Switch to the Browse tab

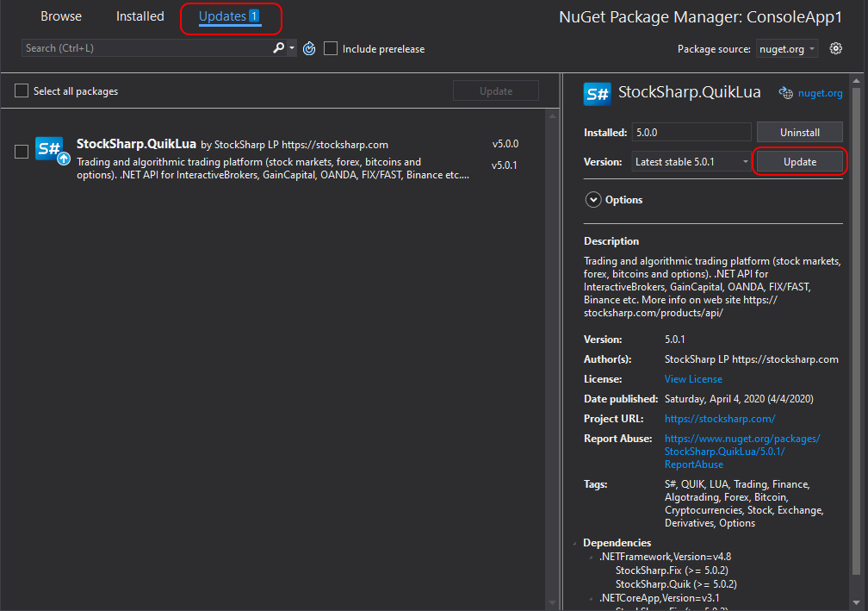pos(61,16)
